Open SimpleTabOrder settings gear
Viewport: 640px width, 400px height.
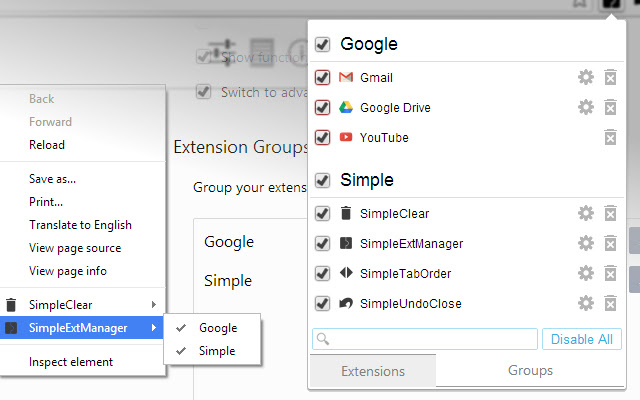(586, 273)
